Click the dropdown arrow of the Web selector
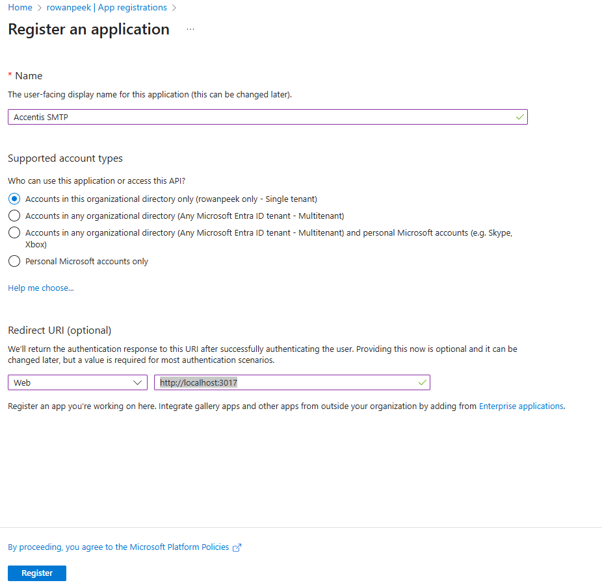 (137, 383)
